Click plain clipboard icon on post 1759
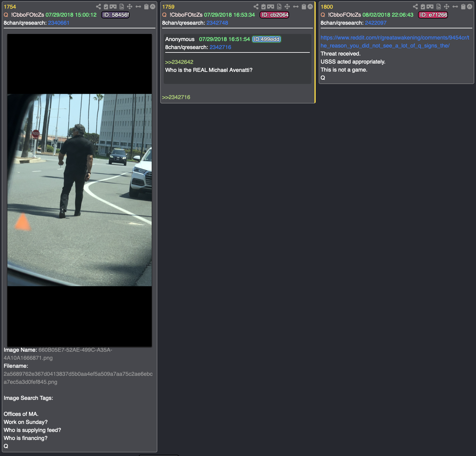The width and height of the screenshot is (476, 456). [304, 6]
